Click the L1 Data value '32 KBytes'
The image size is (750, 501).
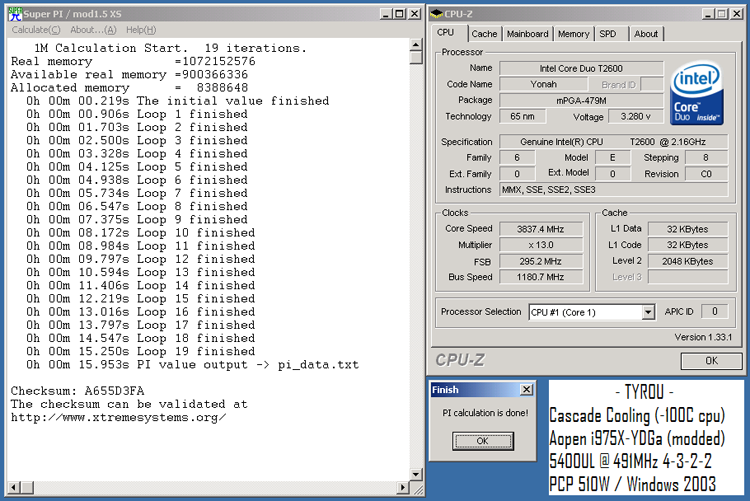688,229
